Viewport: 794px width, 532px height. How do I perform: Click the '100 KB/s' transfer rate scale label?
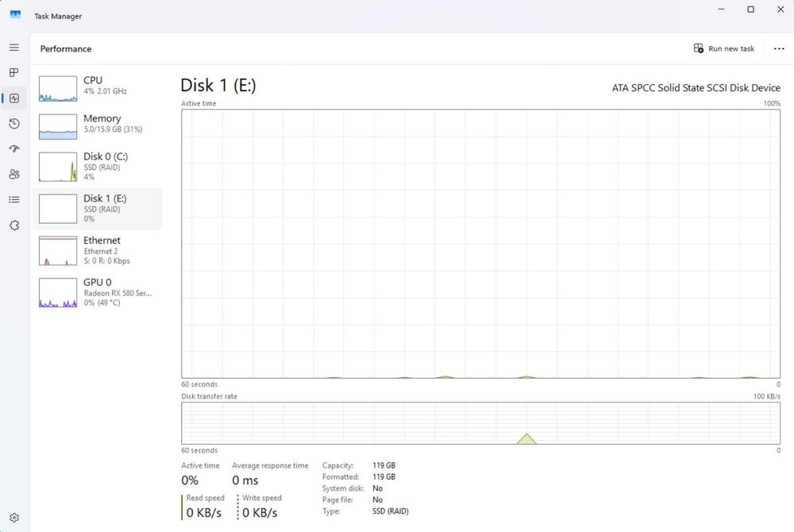[x=767, y=396]
